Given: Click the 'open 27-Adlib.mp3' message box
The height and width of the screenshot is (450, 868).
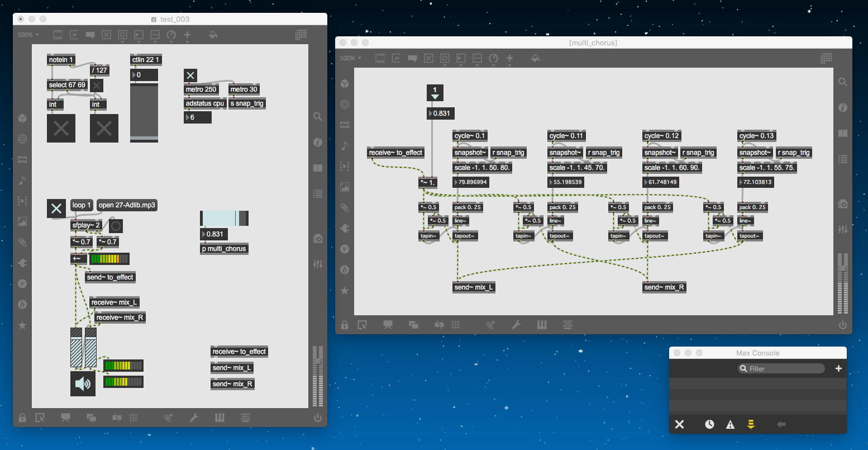Looking at the screenshot, I should 127,205.
